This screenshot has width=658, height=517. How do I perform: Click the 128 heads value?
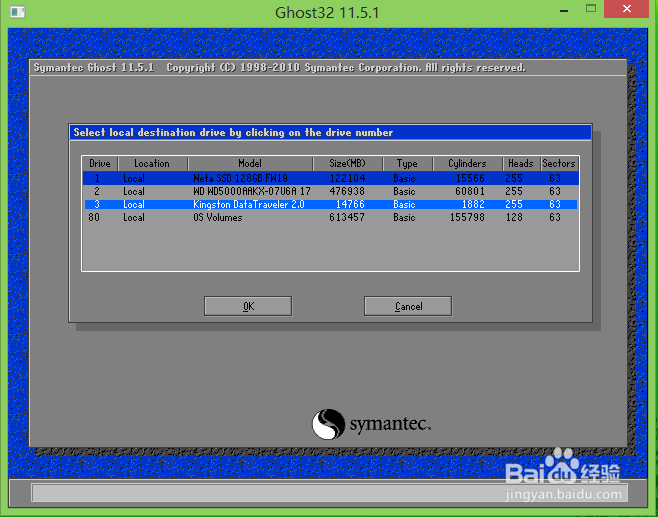(x=514, y=217)
